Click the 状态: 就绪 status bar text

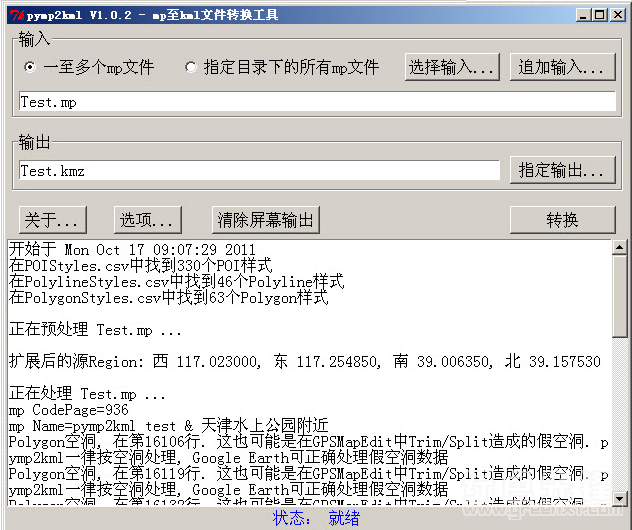pyautogui.click(x=315, y=519)
